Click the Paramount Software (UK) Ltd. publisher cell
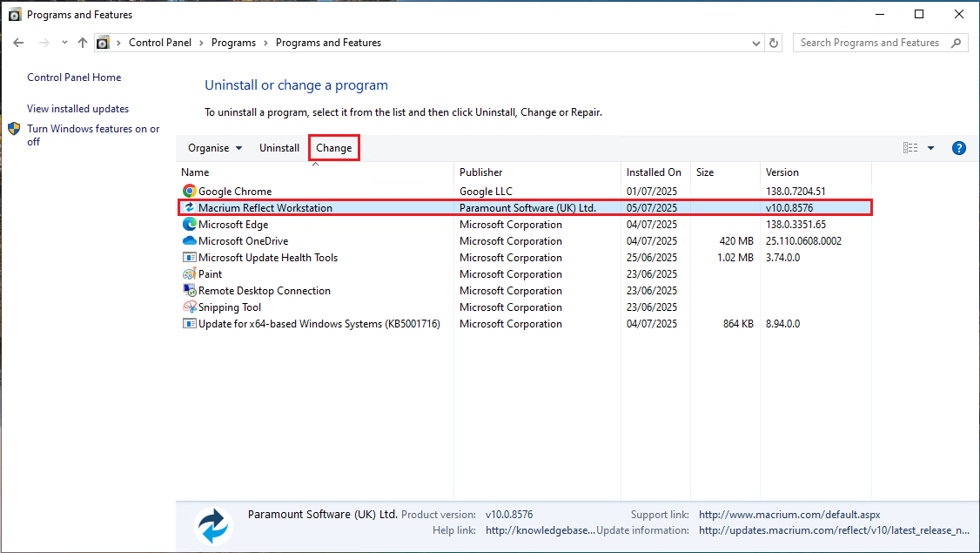Viewport: 980px width, 553px height. click(527, 207)
